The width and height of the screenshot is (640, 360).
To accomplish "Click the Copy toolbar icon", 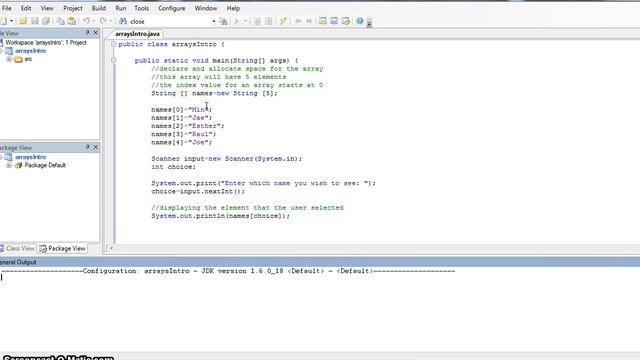I will tap(60, 21).
